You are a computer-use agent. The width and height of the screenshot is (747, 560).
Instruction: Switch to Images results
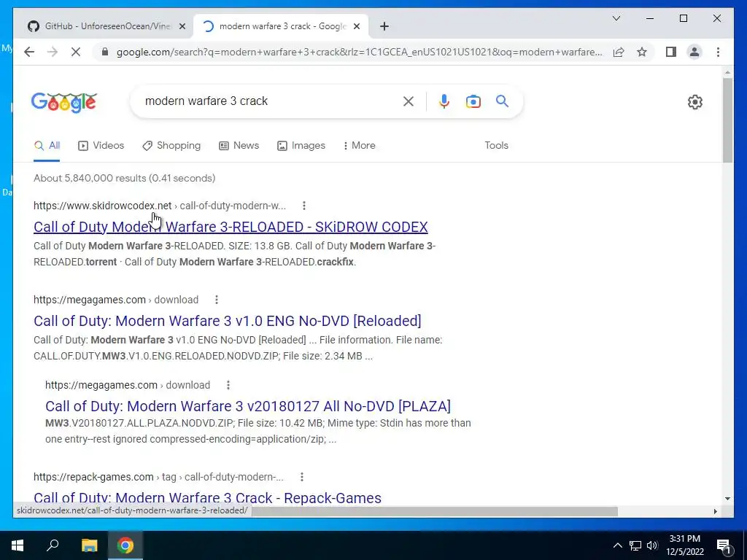click(x=301, y=145)
